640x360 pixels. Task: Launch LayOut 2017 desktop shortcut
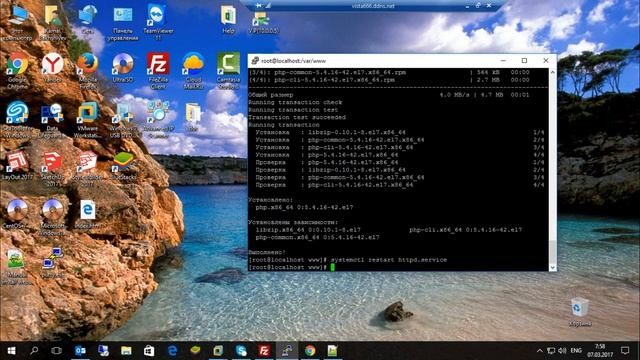[x=17, y=166]
